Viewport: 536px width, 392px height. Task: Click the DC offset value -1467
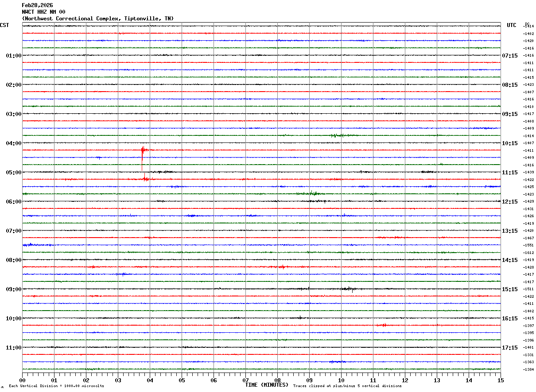click(528, 238)
